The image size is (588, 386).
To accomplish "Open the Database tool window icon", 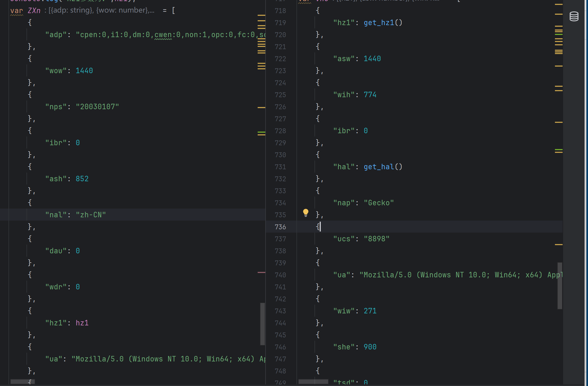I will coord(574,16).
